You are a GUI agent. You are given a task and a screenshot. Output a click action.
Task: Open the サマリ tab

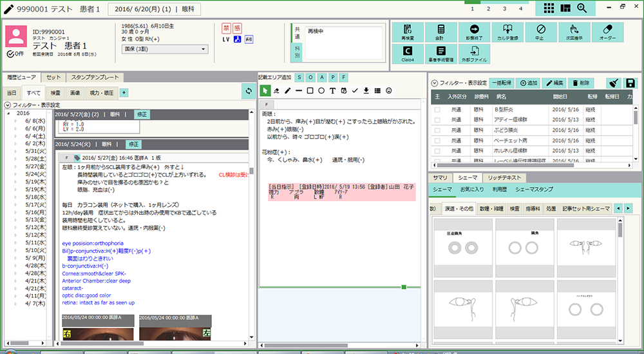tap(440, 177)
